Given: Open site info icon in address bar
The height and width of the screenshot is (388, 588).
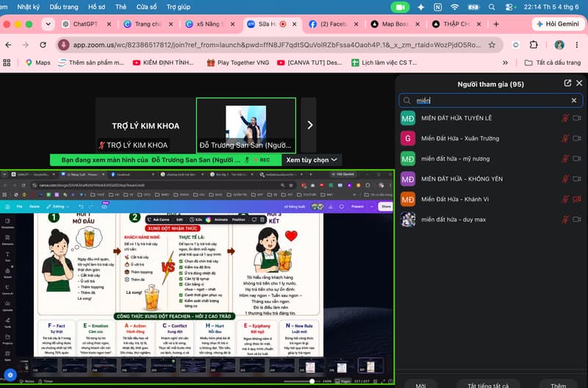Looking at the screenshot, I should pyautogui.click(x=63, y=45).
